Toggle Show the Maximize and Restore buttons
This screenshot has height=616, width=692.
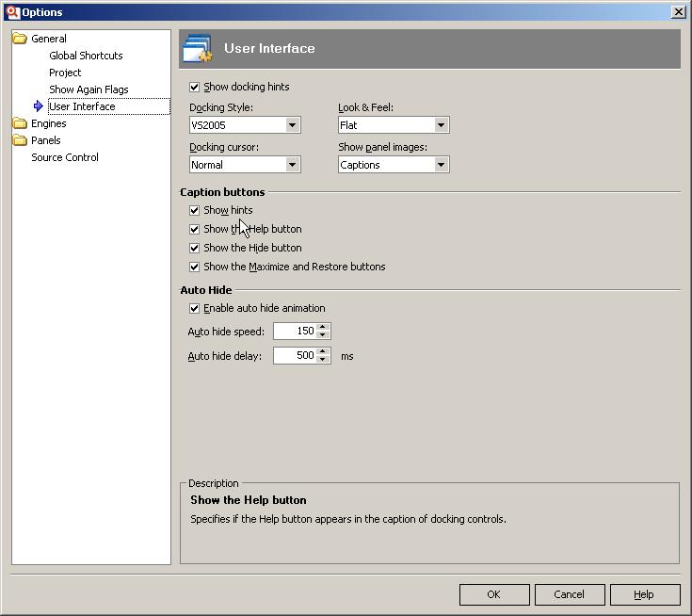point(195,267)
